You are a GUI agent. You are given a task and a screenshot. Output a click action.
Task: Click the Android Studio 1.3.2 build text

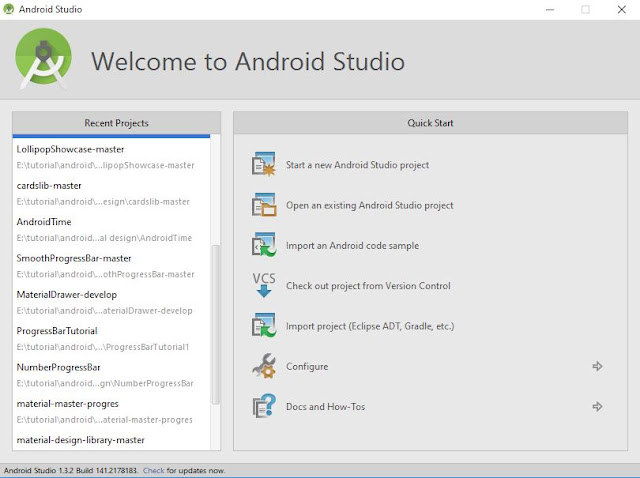coord(71,470)
